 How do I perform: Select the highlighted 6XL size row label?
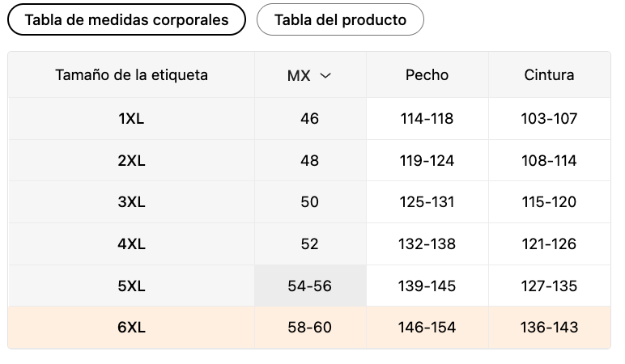tap(131, 328)
